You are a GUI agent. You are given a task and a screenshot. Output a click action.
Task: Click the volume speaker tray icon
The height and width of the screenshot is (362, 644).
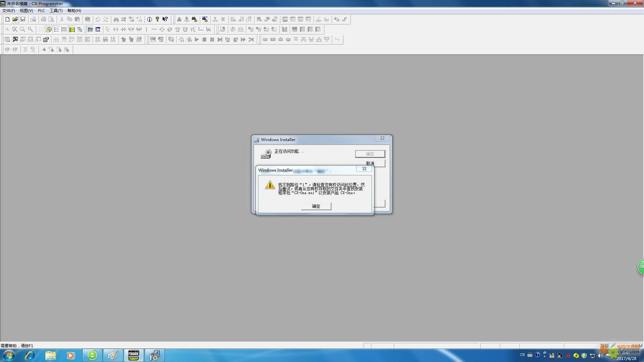pyautogui.click(x=600, y=356)
